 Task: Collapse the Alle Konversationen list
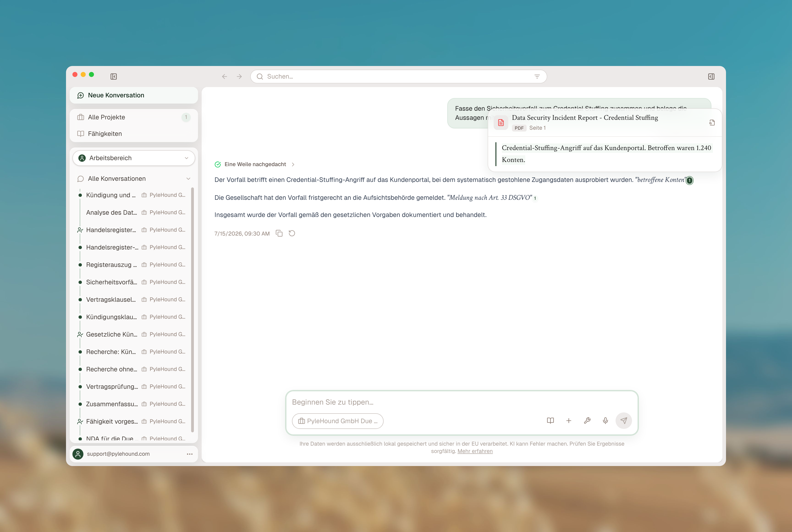[188, 179]
